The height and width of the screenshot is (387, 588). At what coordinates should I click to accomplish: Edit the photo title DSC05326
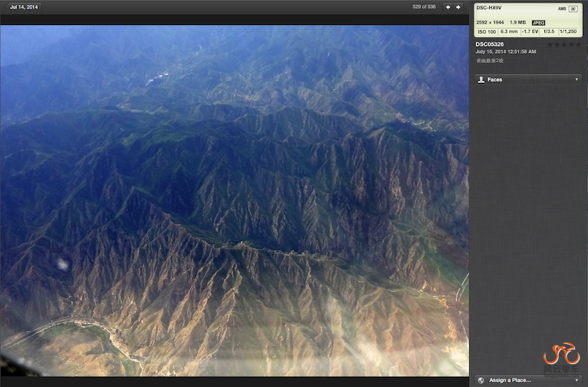pos(489,44)
